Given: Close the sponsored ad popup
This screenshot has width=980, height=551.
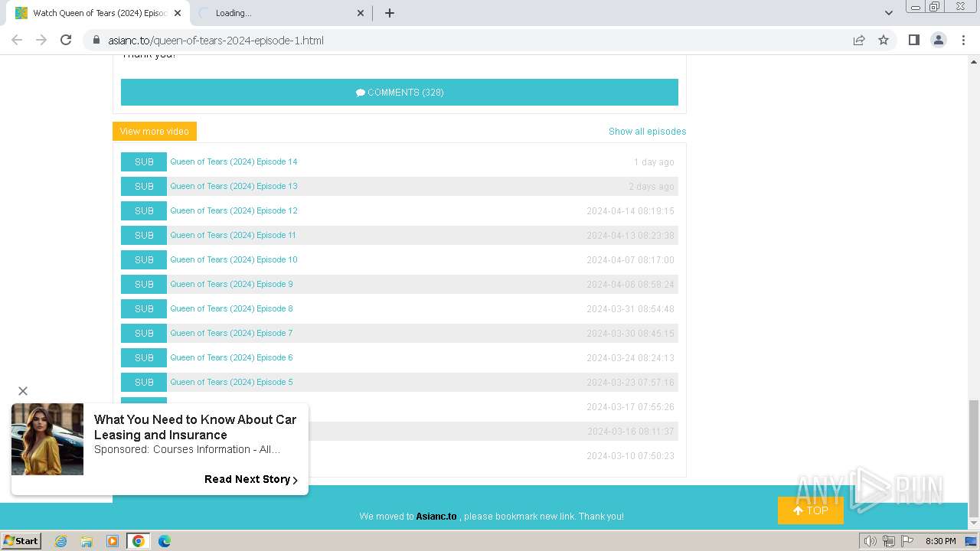Looking at the screenshot, I should [23, 391].
